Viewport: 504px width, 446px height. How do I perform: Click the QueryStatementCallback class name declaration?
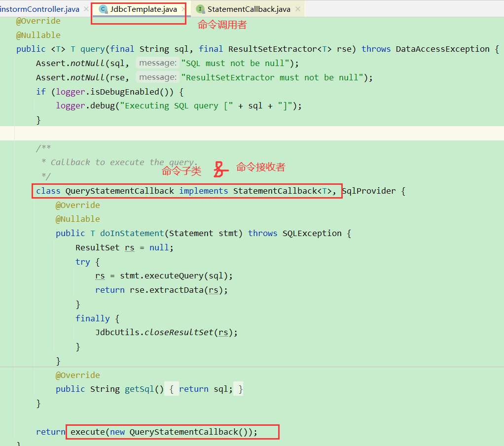click(119, 191)
